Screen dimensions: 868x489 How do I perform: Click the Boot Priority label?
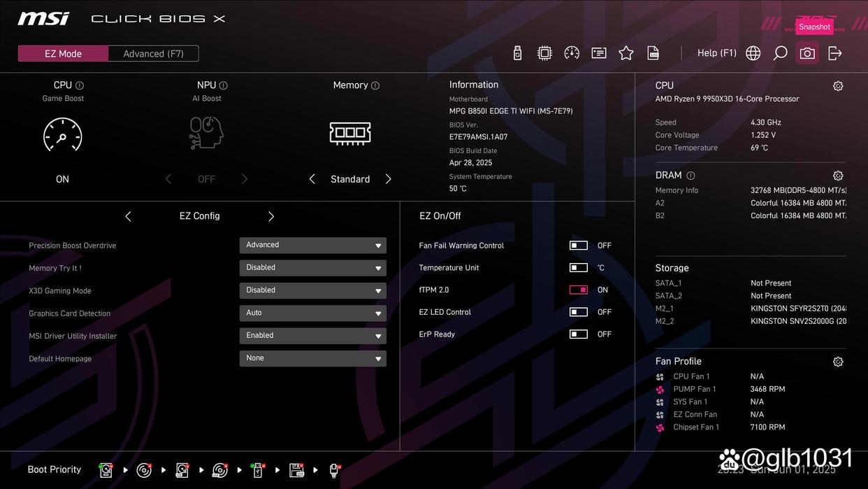click(55, 469)
